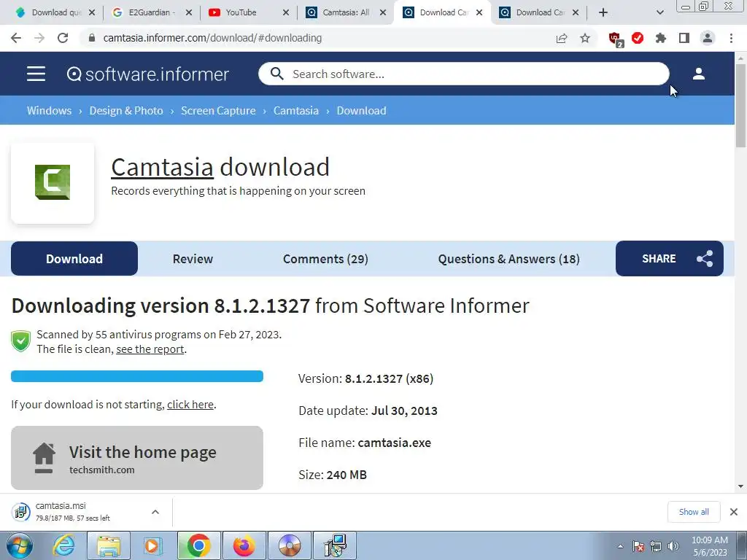747x560 pixels.
Task: Go back with the browser back arrow
Action: point(16,38)
